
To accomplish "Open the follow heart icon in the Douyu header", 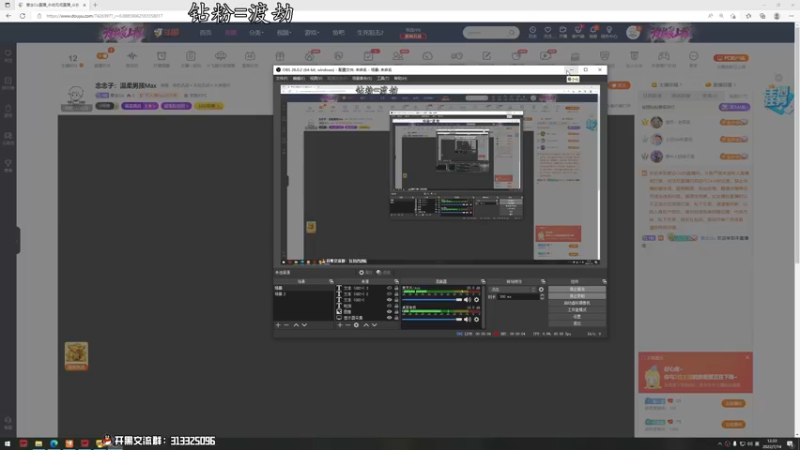I will 547,31.
